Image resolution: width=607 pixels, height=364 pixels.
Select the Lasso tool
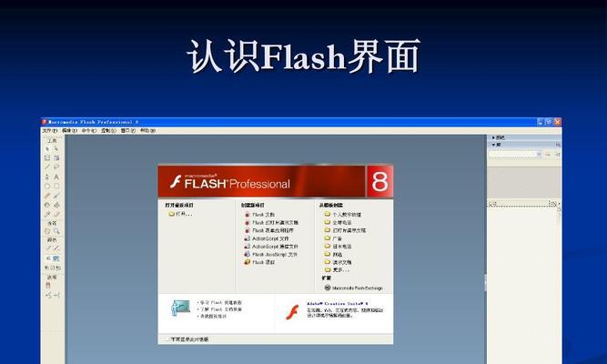coord(56,167)
